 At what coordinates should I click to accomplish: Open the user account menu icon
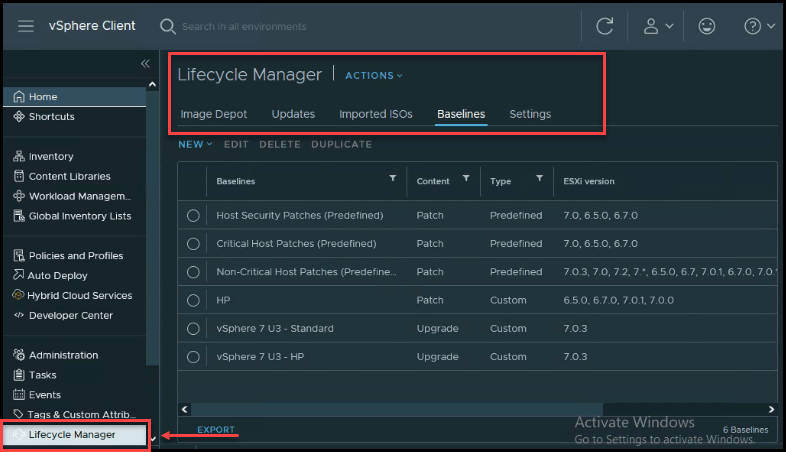pyautogui.click(x=651, y=26)
